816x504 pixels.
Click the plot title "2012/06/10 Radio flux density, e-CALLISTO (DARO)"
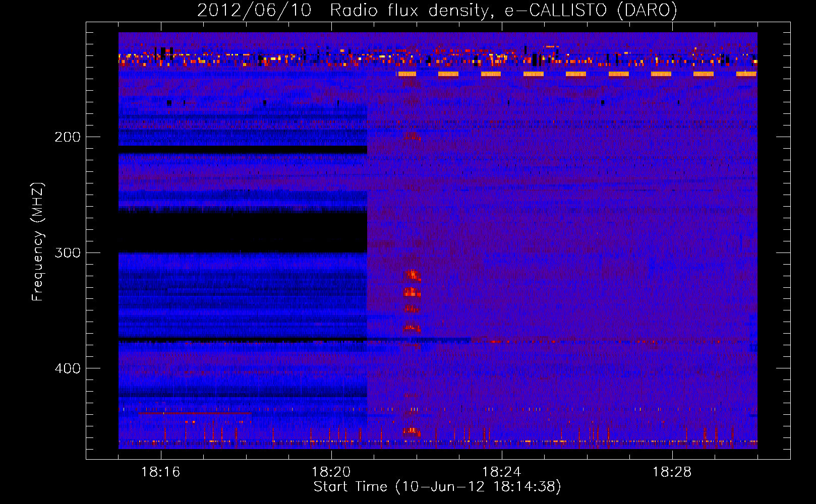[x=437, y=10]
